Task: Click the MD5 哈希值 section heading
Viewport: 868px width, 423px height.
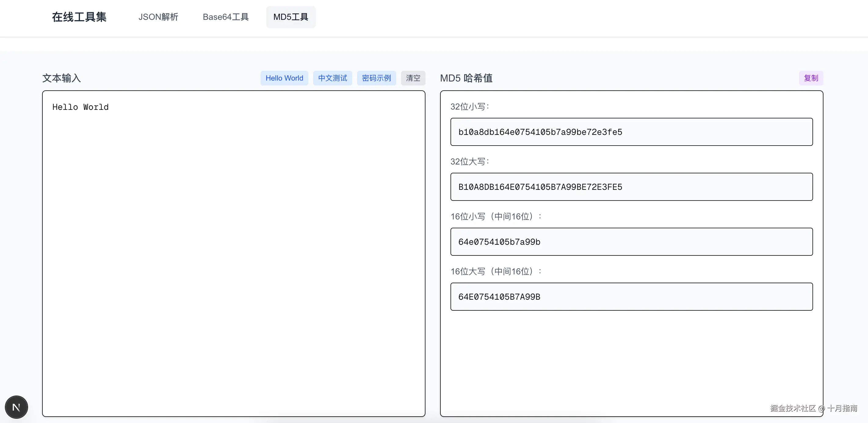Action: pyautogui.click(x=466, y=78)
